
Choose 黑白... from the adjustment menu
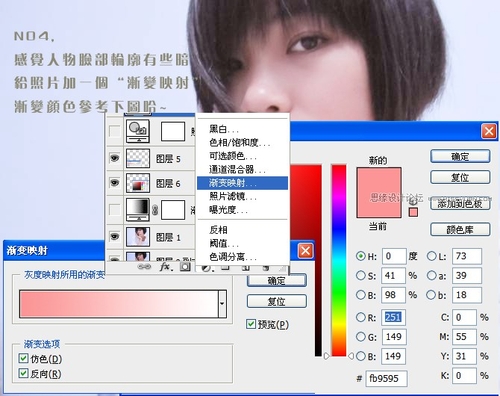(x=242, y=129)
